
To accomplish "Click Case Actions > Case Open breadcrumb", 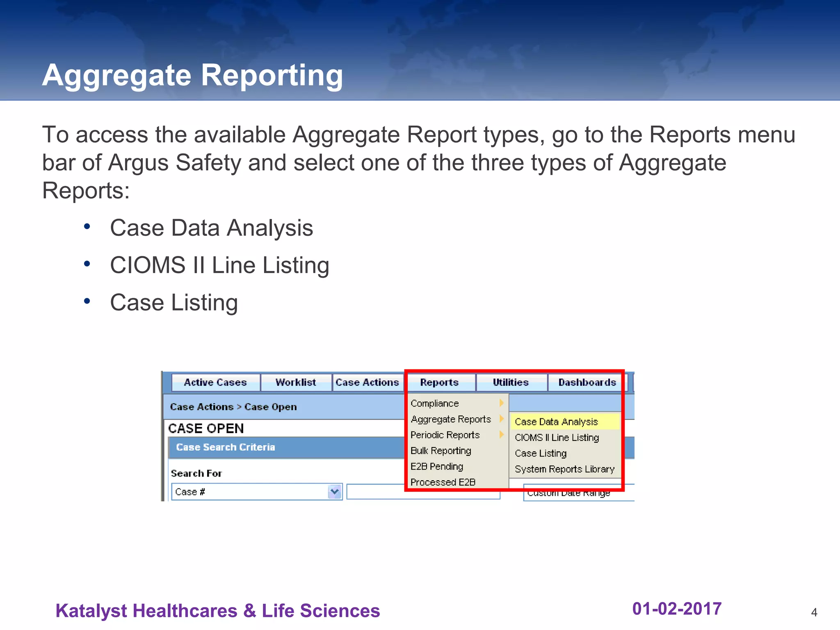I will [233, 407].
